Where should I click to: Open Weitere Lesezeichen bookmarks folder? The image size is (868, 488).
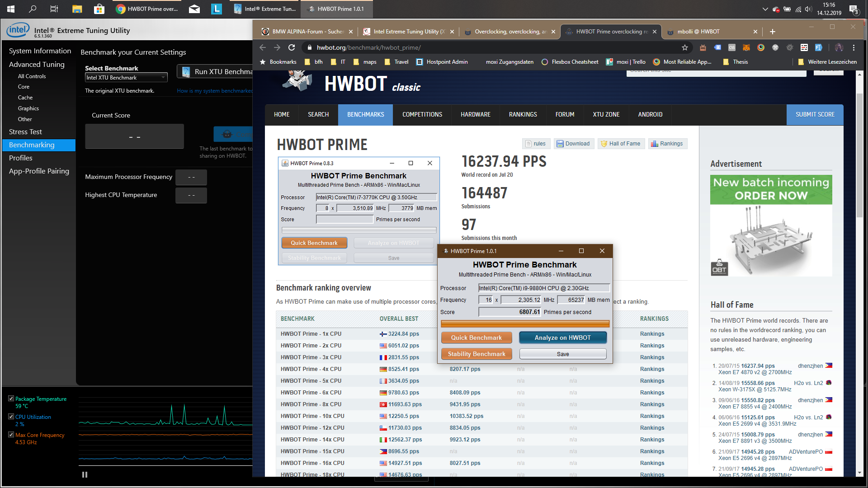[827, 62]
